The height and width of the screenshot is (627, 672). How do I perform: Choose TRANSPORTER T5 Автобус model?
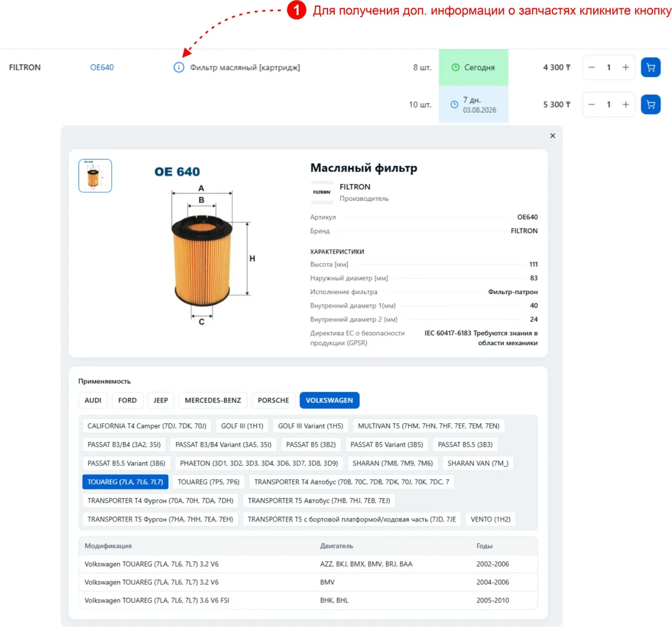click(319, 501)
